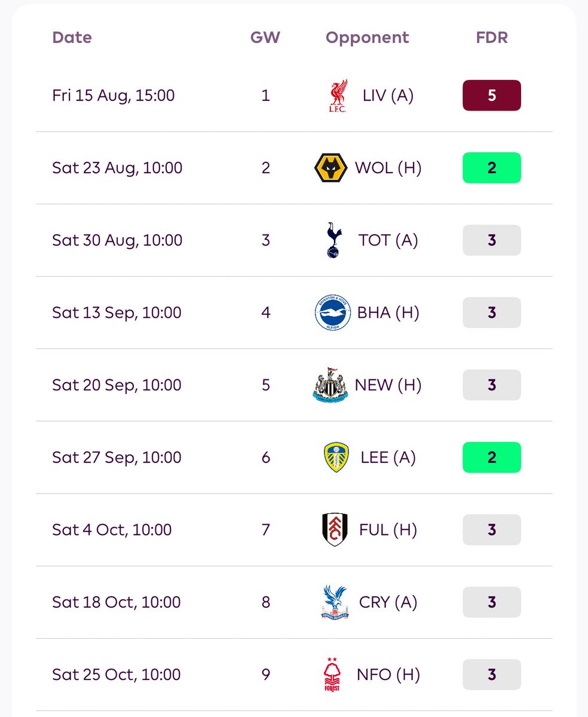The height and width of the screenshot is (717, 588).
Task: Select the Newcastle United crest
Action: [x=330, y=385]
